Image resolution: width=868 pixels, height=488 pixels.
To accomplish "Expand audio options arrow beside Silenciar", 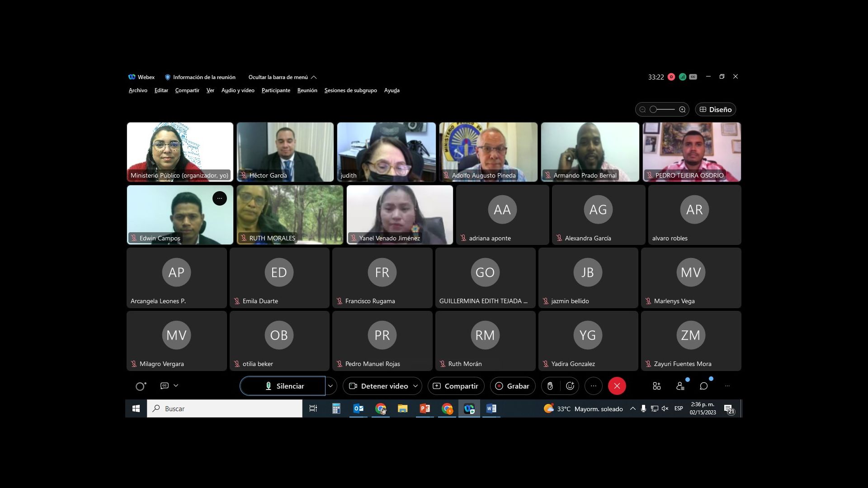I will click(330, 386).
